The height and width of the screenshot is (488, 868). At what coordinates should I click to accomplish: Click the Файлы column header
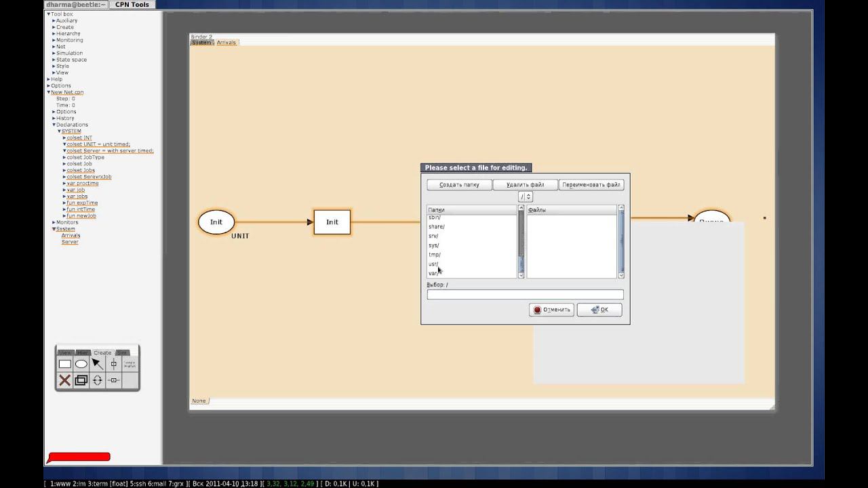(572, 210)
